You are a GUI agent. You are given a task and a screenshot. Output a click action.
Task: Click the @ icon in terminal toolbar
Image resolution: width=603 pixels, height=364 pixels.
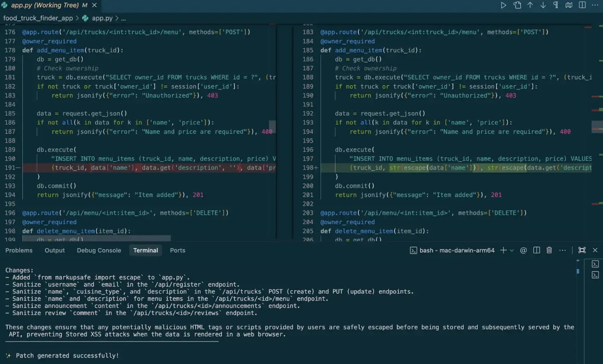coord(523,250)
